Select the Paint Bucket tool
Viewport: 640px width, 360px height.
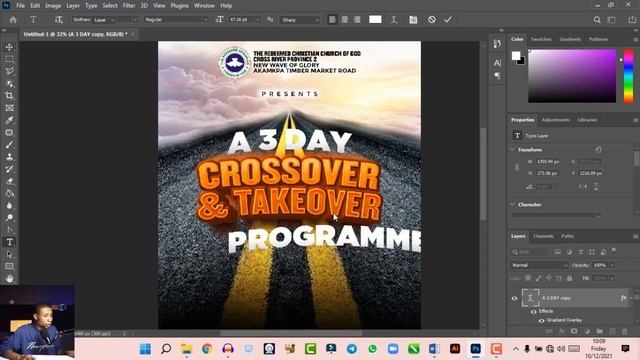pos(9,193)
